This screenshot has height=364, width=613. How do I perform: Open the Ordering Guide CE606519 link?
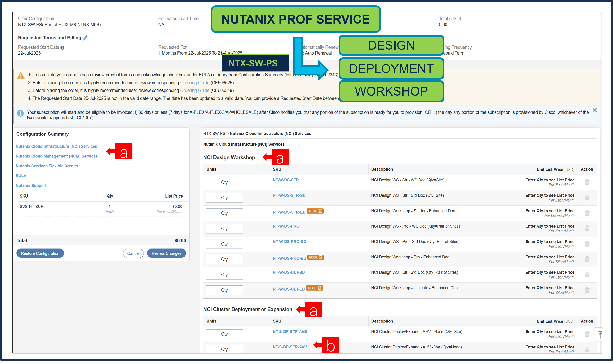click(x=194, y=90)
